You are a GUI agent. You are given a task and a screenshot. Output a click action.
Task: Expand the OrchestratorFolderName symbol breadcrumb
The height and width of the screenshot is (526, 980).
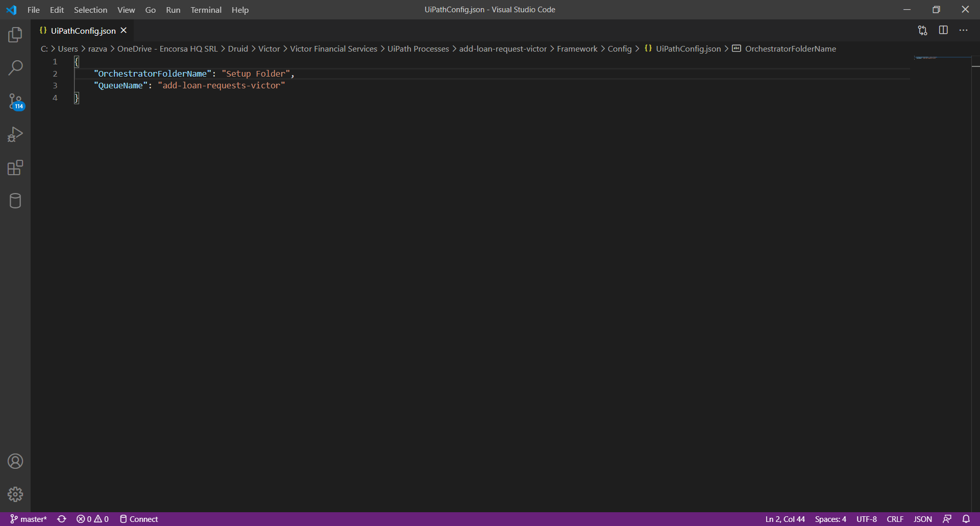(x=784, y=49)
